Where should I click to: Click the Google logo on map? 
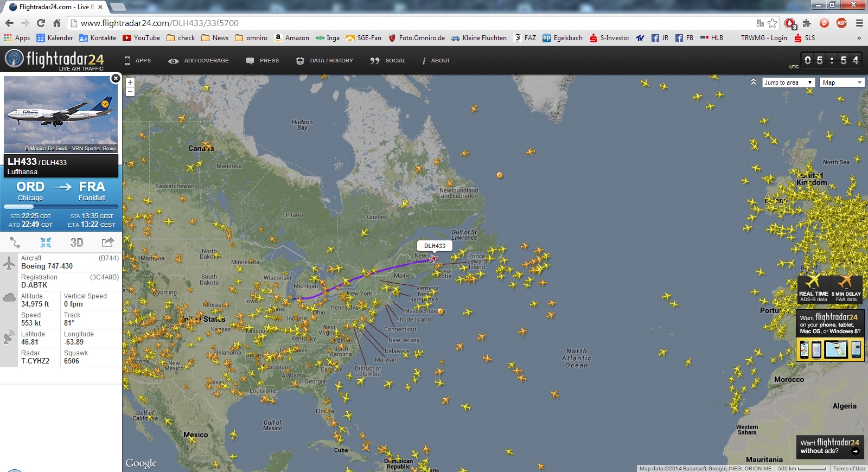pos(141,463)
